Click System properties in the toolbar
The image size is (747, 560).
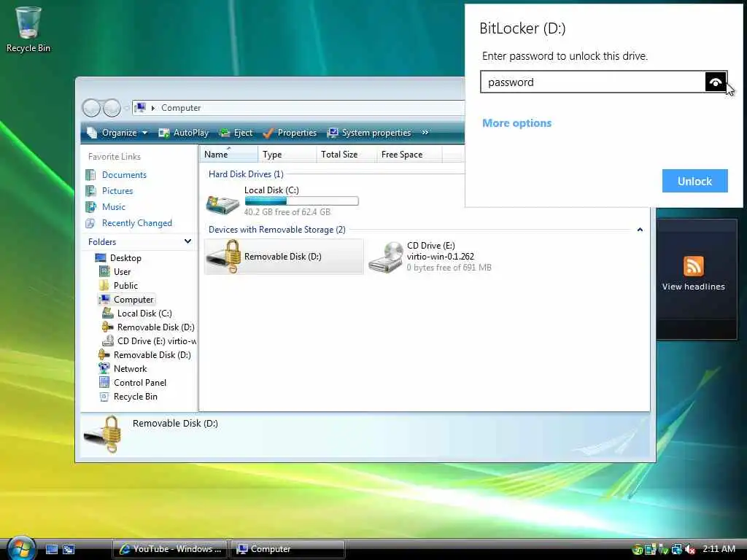[369, 133]
